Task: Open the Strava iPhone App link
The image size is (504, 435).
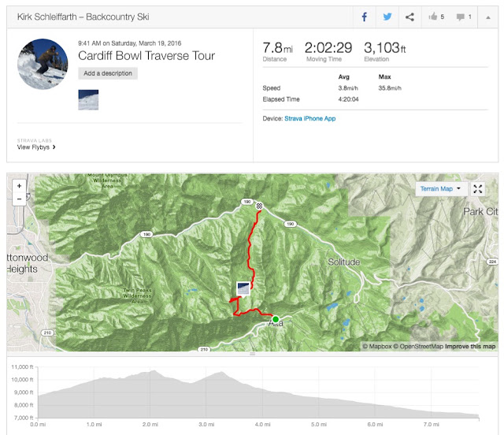Action: [x=309, y=118]
